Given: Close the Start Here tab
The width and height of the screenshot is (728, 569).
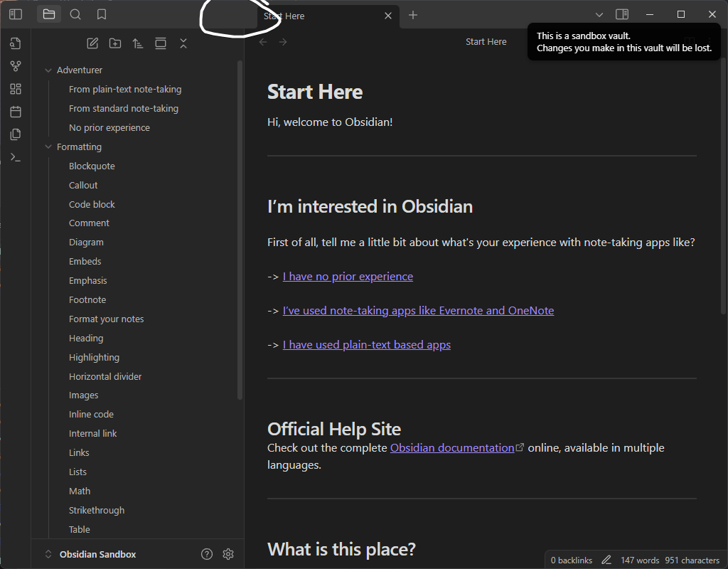Looking at the screenshot, I should point(388,16).
